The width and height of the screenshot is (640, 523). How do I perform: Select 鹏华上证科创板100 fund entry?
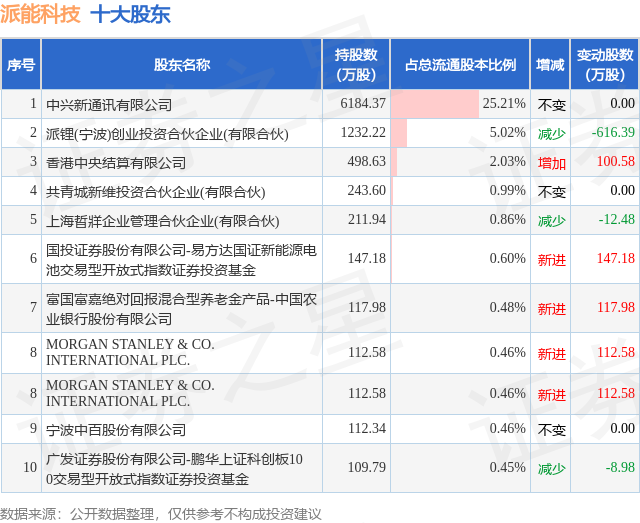(174, 469)
